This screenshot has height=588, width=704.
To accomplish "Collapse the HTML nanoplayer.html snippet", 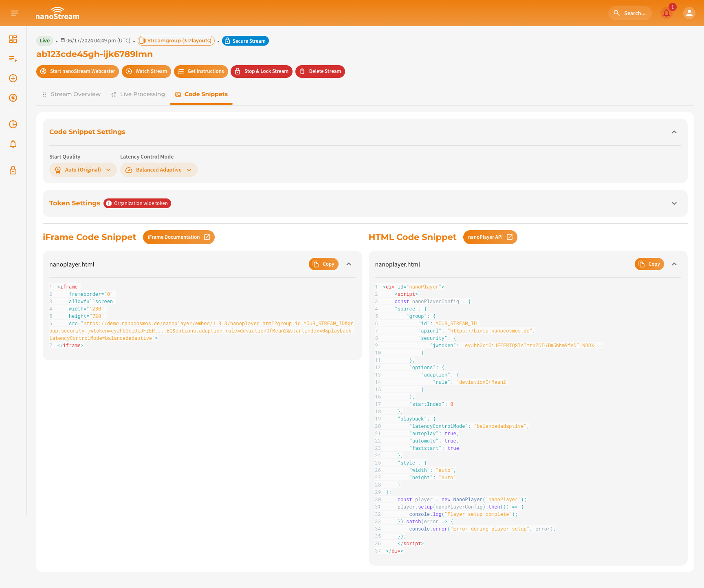I will tap(674, 264).
